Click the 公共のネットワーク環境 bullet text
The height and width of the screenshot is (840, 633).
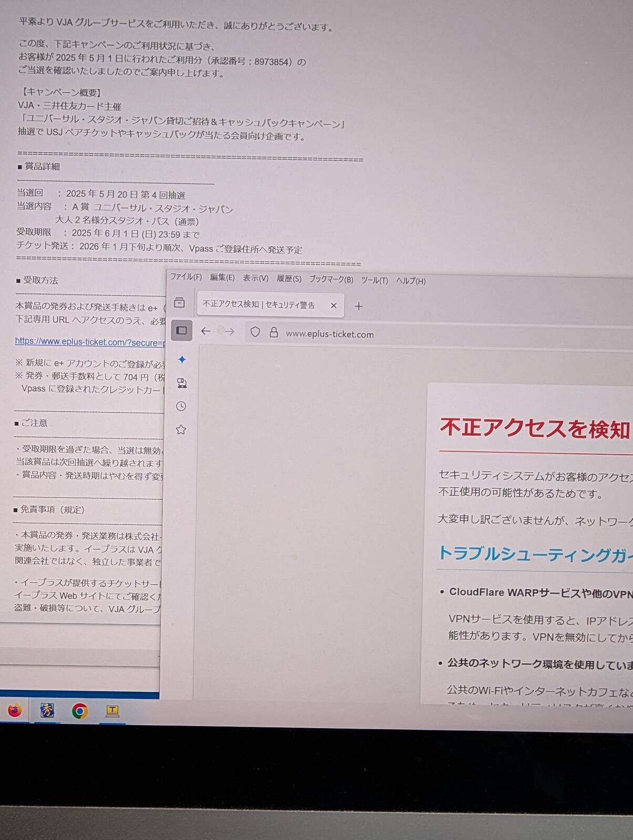(x=539, y=664)
